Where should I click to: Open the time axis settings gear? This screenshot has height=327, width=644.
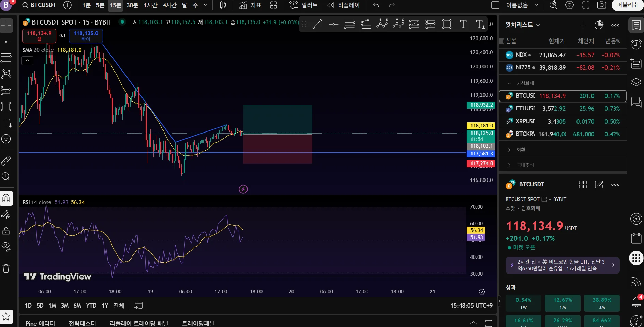click(482, 292)
